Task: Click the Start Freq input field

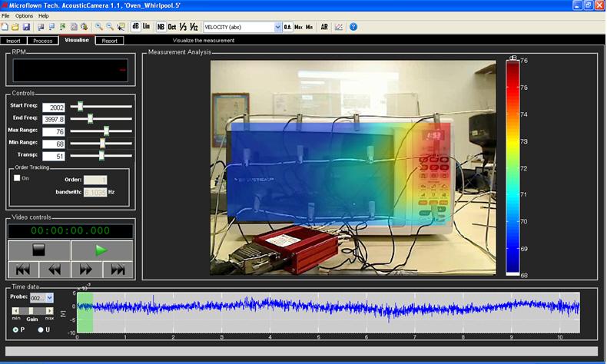Action: click(x=54, y=108)
